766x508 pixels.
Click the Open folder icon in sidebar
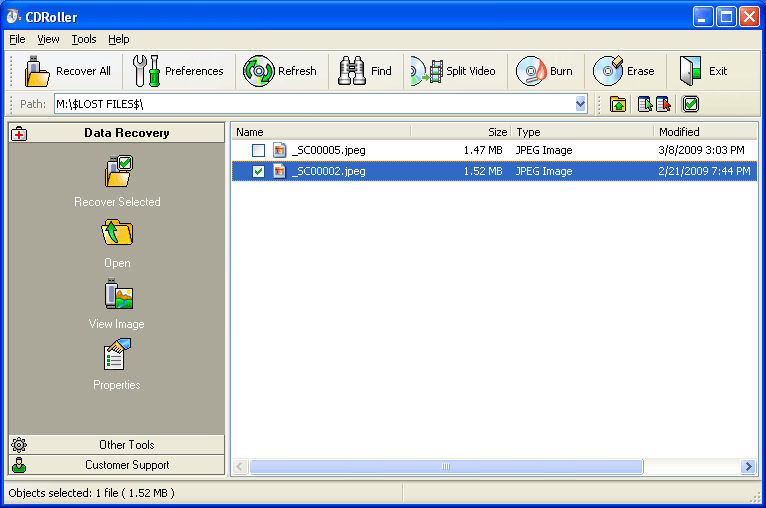pyautogui.click(x=117, y=233)
